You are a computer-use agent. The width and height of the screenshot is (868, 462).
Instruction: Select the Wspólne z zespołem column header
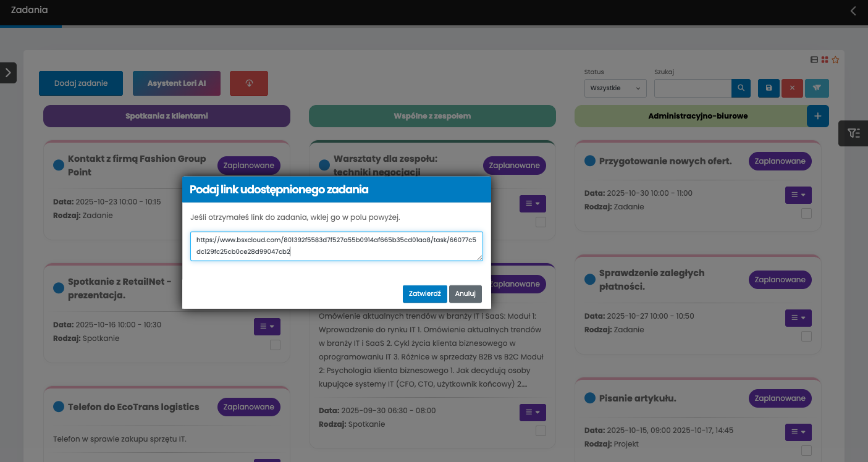(432, 116)
